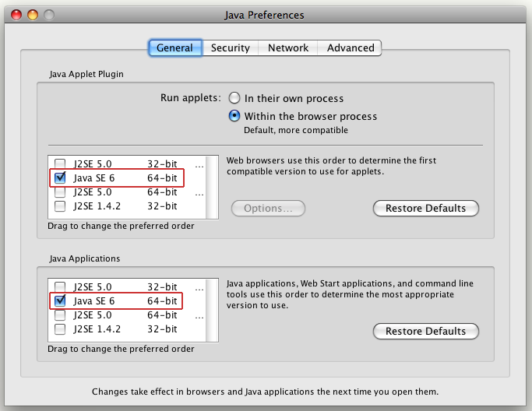
Task: Uncheck Java SE 6 64-bit in Applet Plugin list
Action: click(x=60, y=177)
